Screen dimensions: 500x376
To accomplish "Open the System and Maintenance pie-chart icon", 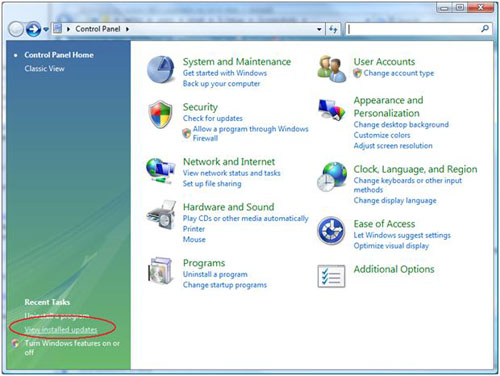I will pos(161,69).
